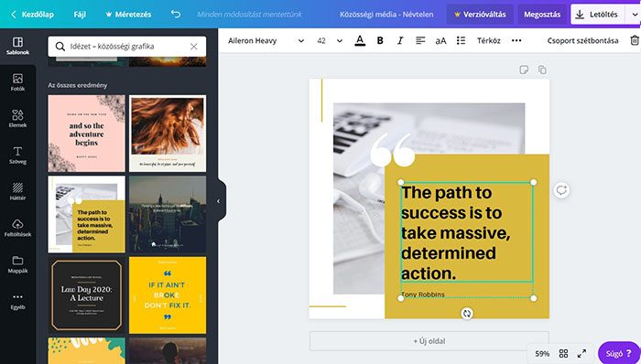This screenshot has width=641, height=364.
Task: Click the Verzióváltás upgrade button
Action: [x=480, y=15]
